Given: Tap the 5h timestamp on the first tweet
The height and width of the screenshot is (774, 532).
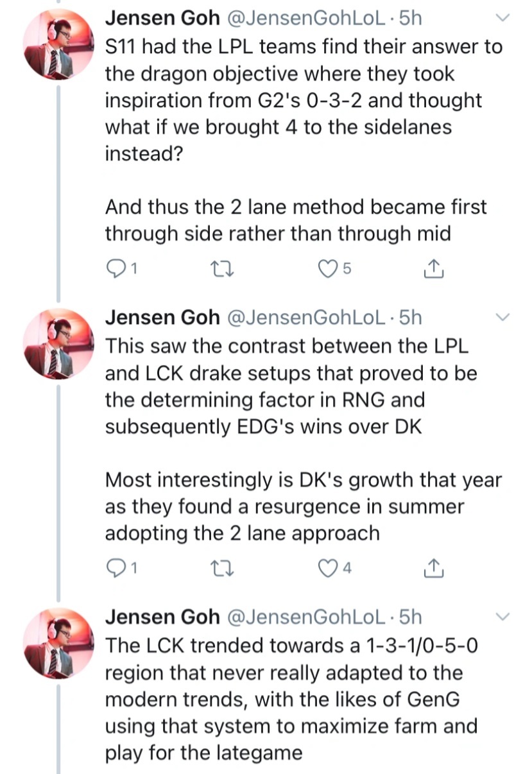Looking at the screenshot, I should (410, 18).
